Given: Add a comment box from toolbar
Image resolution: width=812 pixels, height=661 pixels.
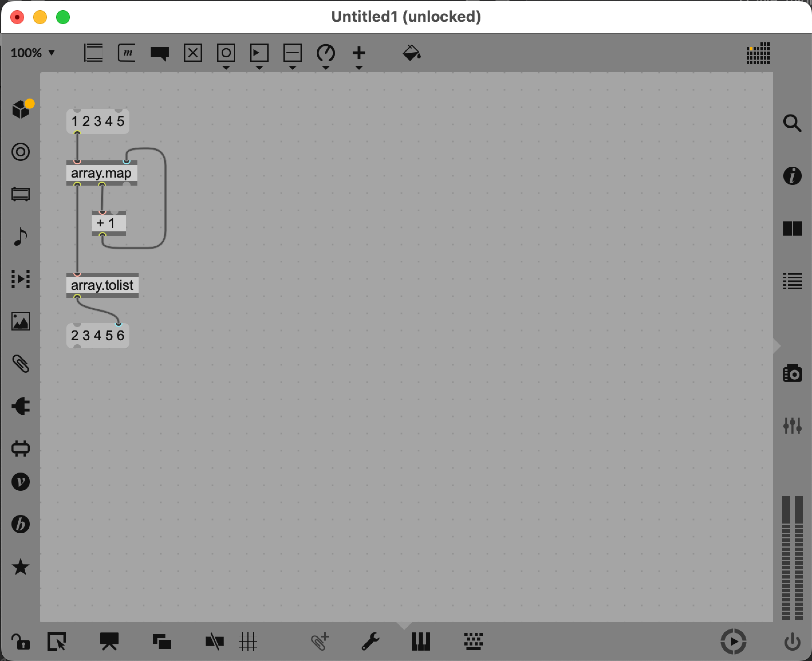Looking at the screenshot, I should 159,53.
